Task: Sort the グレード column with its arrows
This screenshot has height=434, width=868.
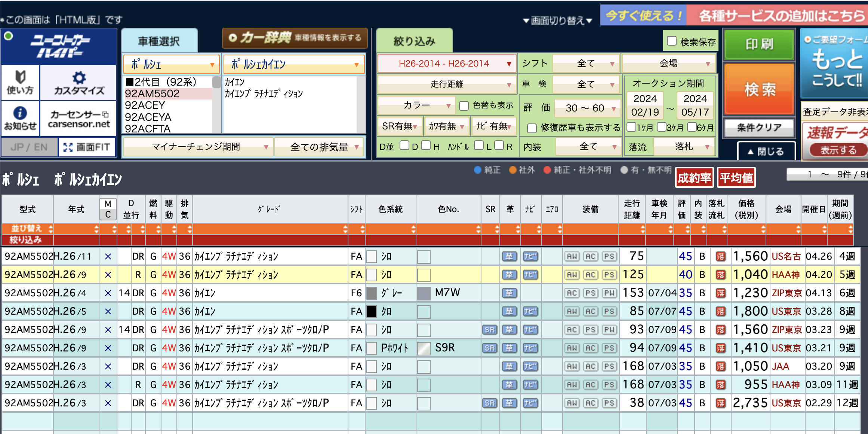Action: [345, 229]
